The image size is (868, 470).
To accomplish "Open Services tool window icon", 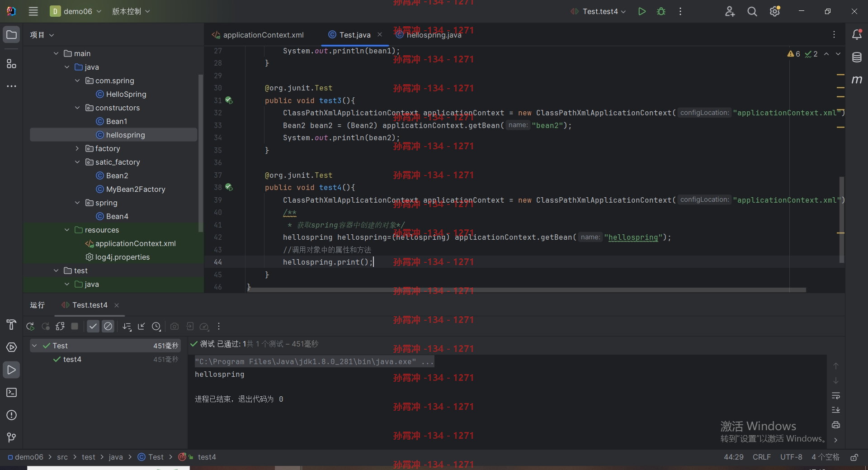I will tap(11, 347).
